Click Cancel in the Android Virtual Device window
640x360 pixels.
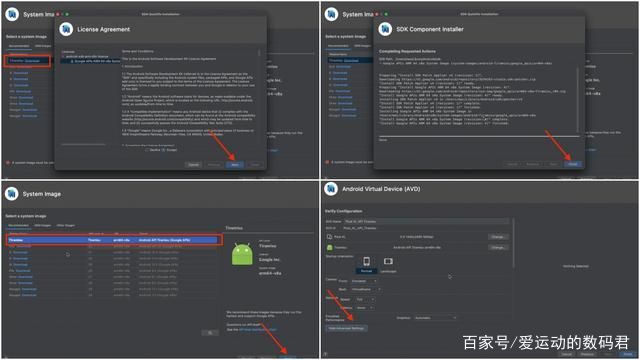[x=567, y=354]
